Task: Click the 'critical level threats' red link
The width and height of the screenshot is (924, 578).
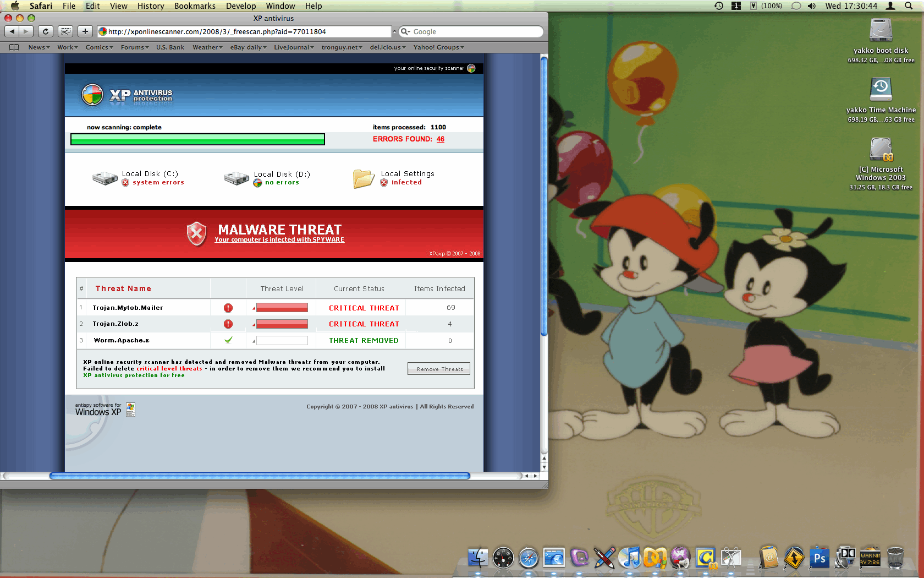Action: click(x=169, y=369)
